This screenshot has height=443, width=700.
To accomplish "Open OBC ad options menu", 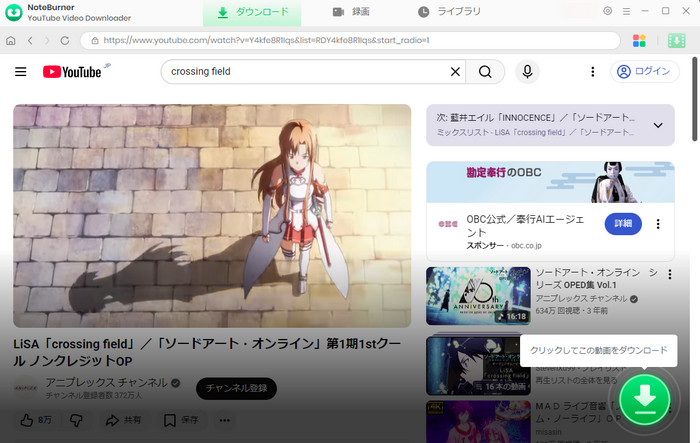I will pos(658,224).
